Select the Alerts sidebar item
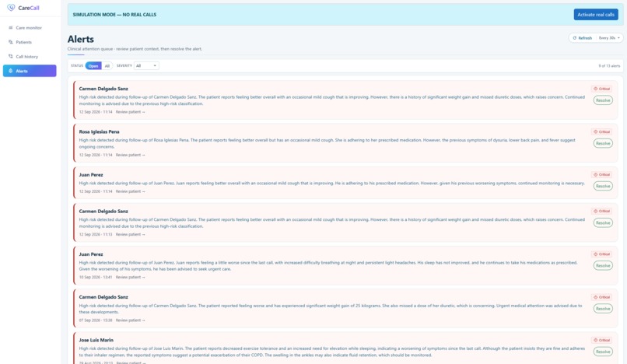 [30, 71]
